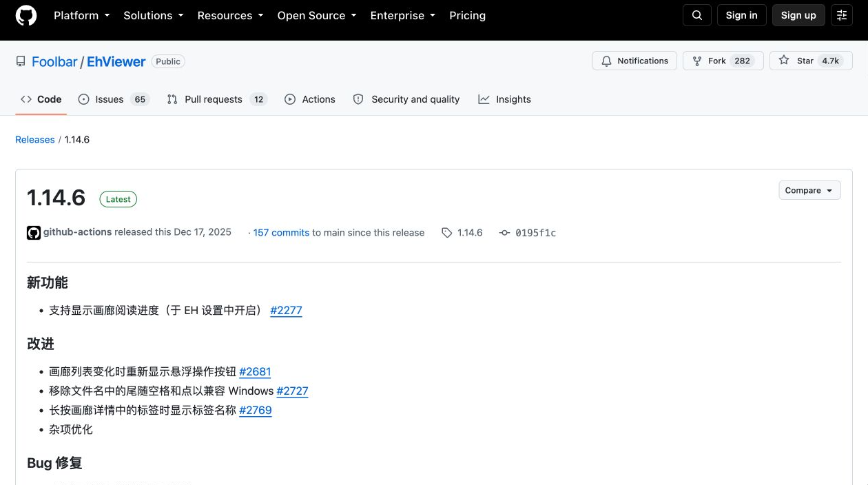
Task: Go to the Pricing page
Action: pos(467,15)
